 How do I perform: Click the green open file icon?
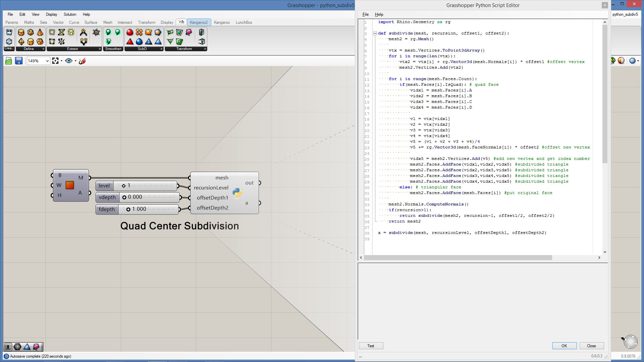point(9,61)
